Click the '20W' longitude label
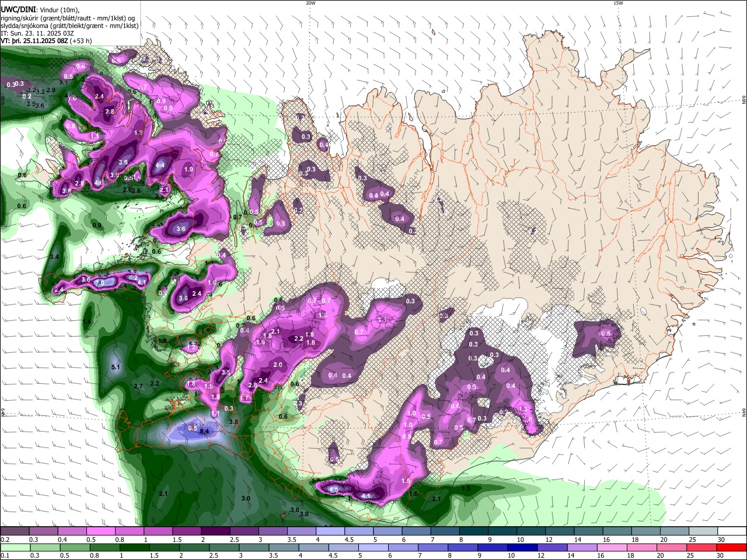This screenshot has width=747, height=560. [x=310, y=3]
